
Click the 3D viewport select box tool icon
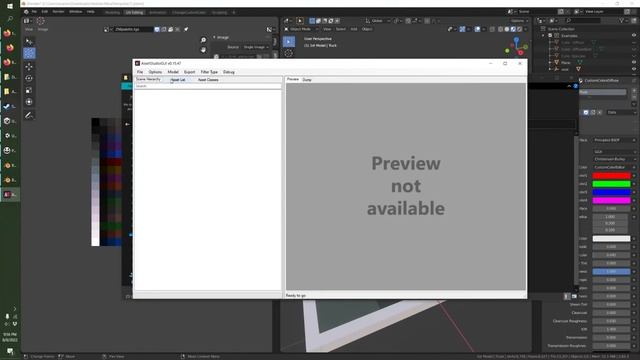(x=289, y=42)
